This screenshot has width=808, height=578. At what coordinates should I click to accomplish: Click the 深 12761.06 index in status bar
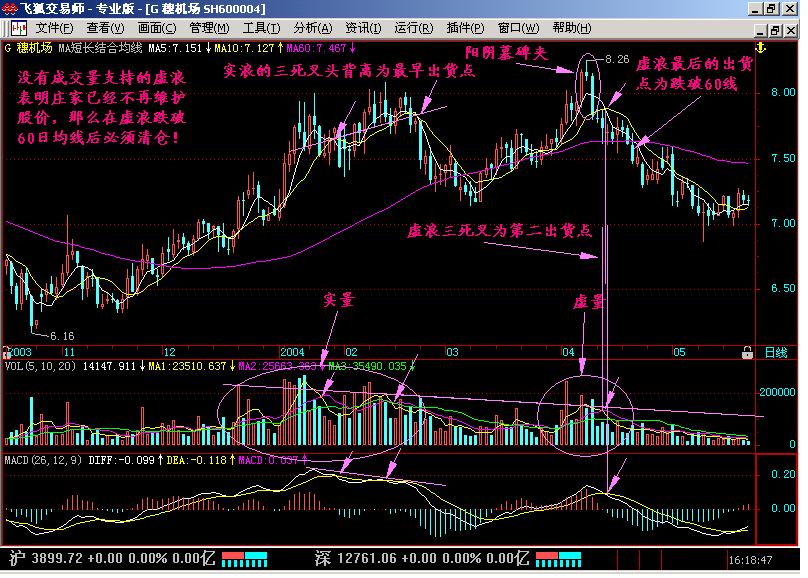(422, 558)
